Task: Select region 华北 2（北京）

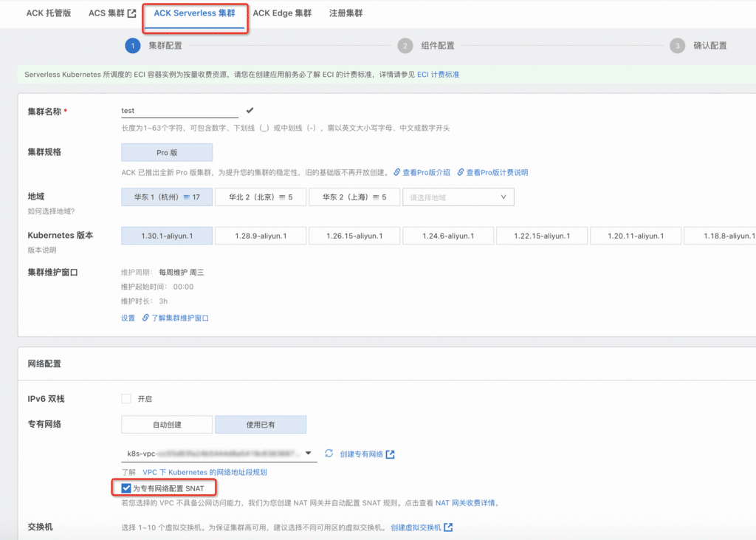Action: tap(261, 197)
